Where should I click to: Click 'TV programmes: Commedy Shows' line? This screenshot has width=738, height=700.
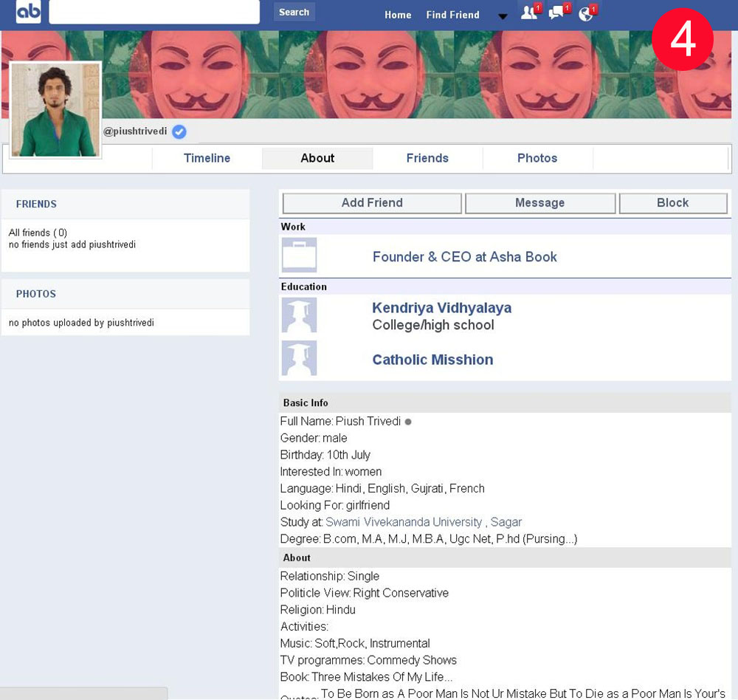[368, 660]
